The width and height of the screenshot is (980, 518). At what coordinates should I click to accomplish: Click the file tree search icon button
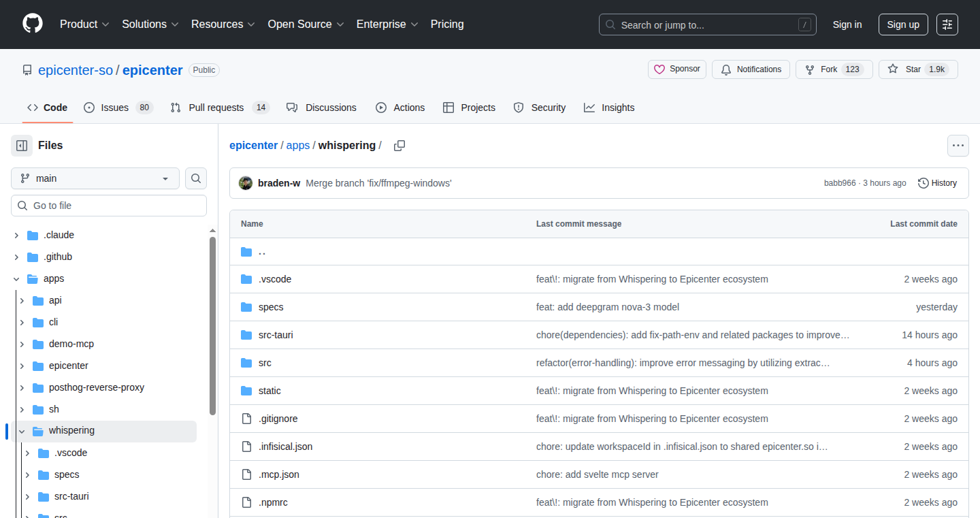tap(196, 178)
